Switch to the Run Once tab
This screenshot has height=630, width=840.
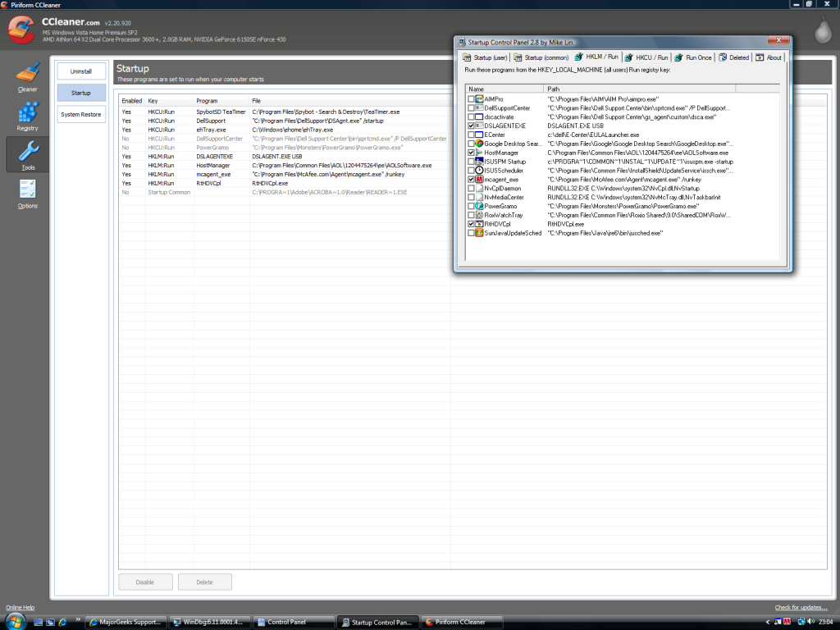(694, 57)
